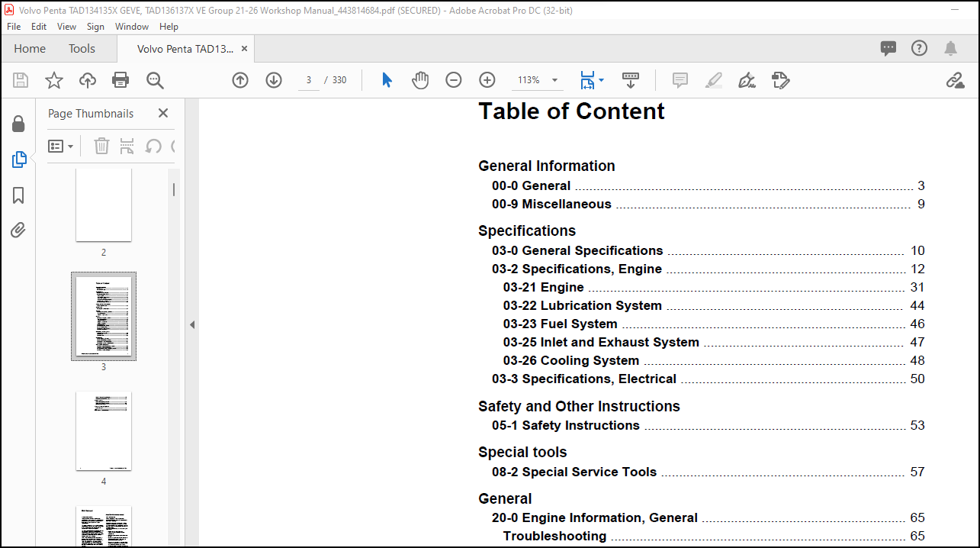Image resolution: width=980 pixels, height=548 pixels.
Task: Go to the previous page with the up arrow
Action: 240,80
